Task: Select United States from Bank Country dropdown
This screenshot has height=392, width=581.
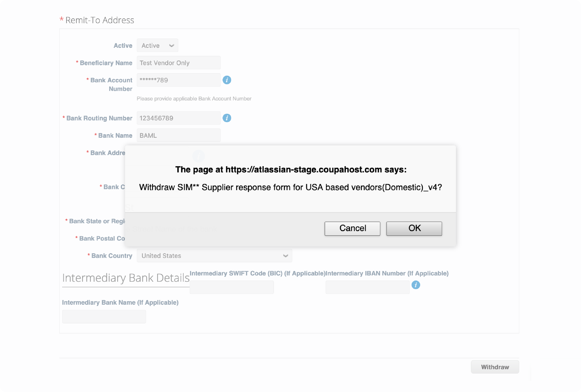Action: (x=213, y=256)
